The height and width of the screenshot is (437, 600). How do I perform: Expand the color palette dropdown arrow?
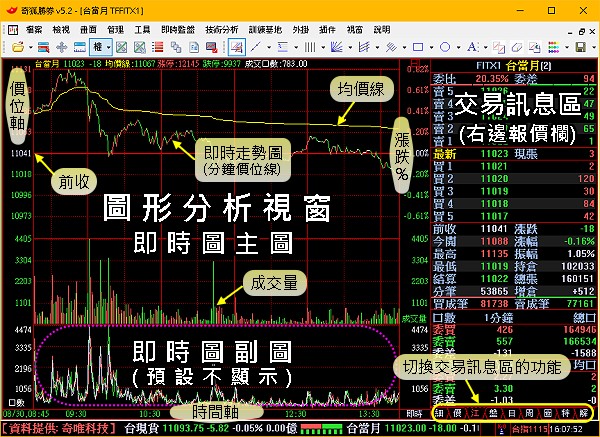pos(567,48)
